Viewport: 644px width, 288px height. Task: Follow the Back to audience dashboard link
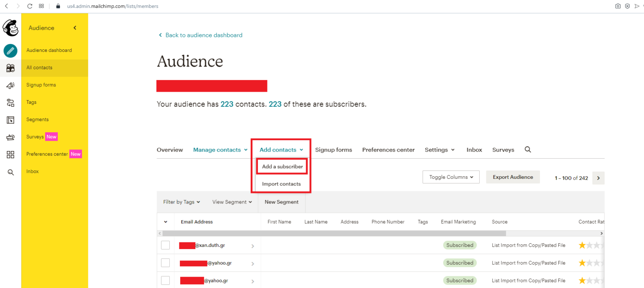203,35
